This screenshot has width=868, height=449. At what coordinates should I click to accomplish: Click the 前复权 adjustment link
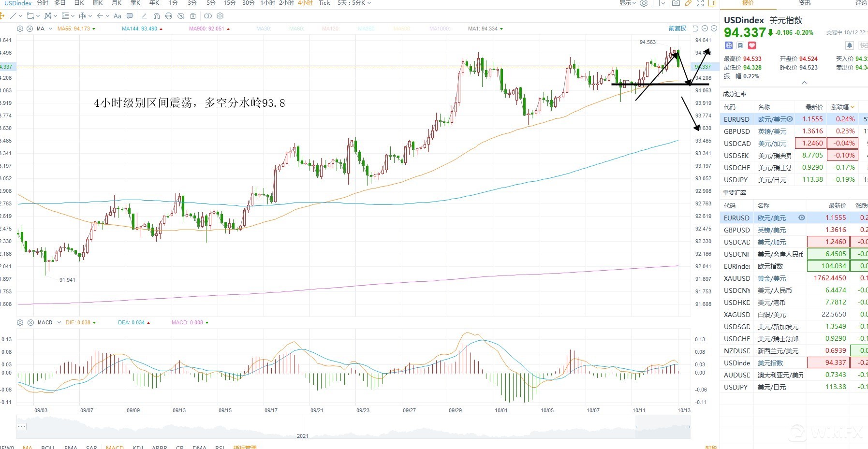(x=677, y=29)
